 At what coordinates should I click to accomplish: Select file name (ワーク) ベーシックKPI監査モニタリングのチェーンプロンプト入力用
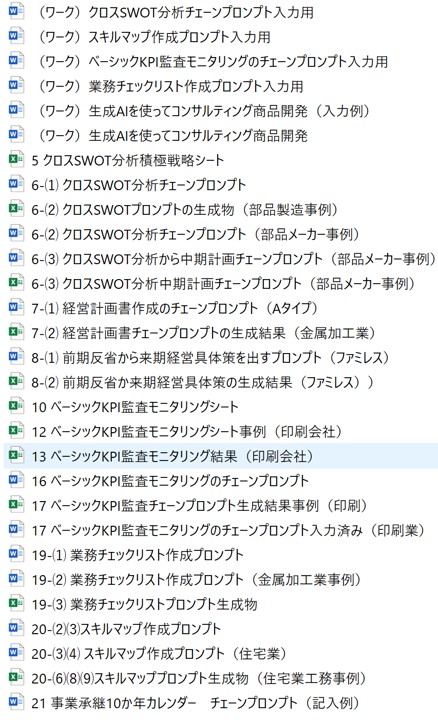(213, 61)
